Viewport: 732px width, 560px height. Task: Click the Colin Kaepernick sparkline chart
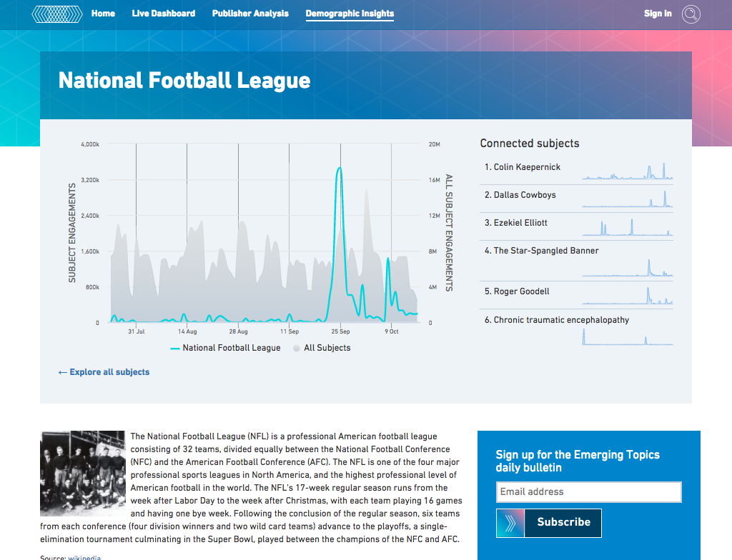pos(628,171)
